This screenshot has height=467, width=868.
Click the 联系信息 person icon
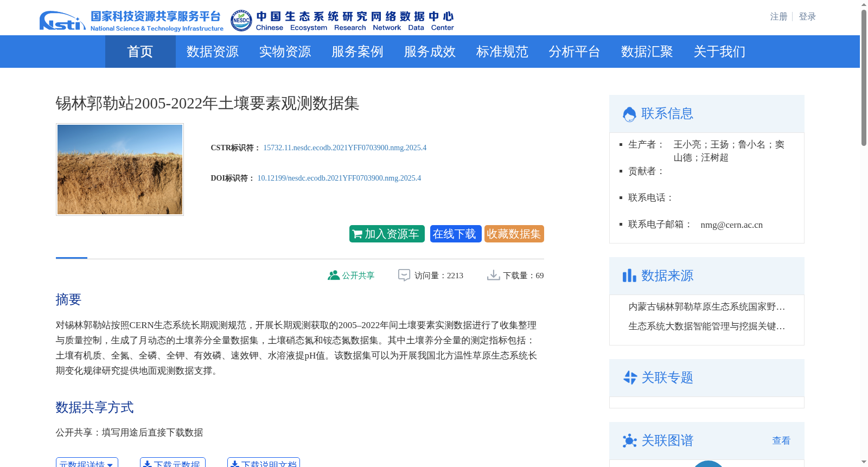(x=629, y=114)
